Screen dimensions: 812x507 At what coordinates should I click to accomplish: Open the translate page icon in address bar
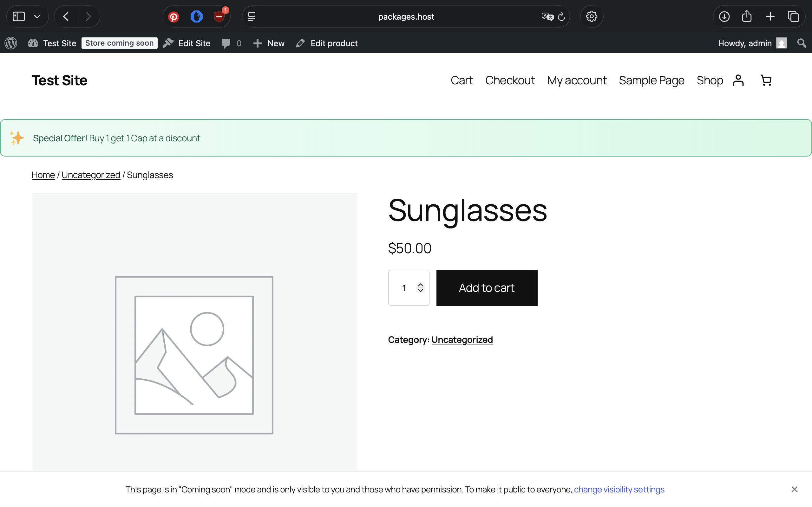(547, 17)
